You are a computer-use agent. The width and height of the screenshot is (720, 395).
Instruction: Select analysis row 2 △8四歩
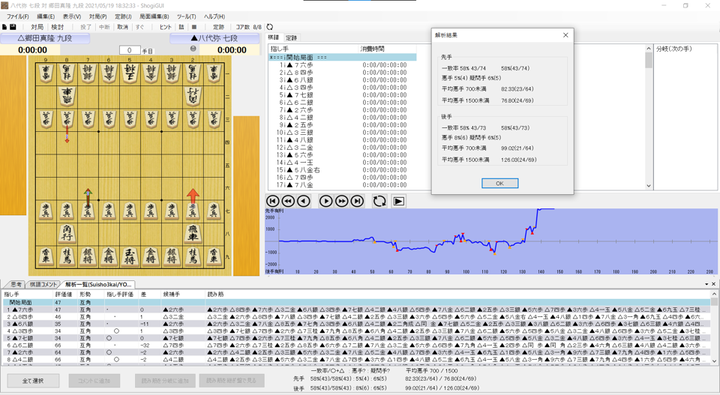356,317
